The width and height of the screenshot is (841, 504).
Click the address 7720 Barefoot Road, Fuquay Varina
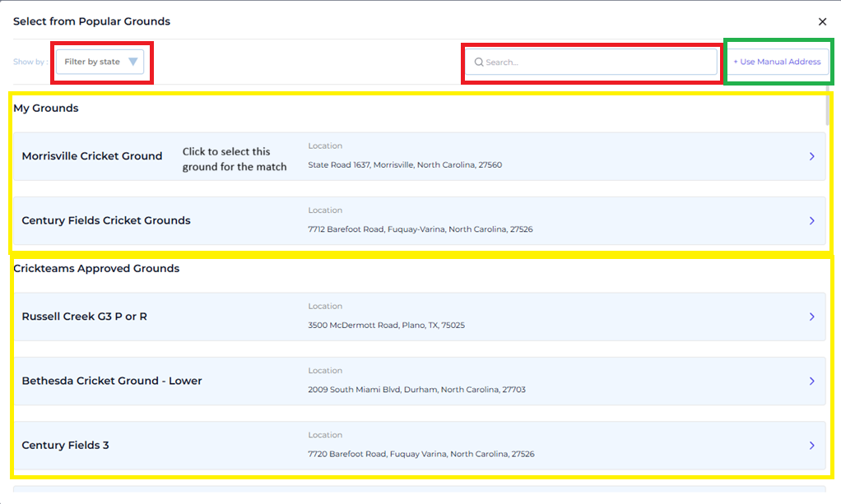(421, 454)
